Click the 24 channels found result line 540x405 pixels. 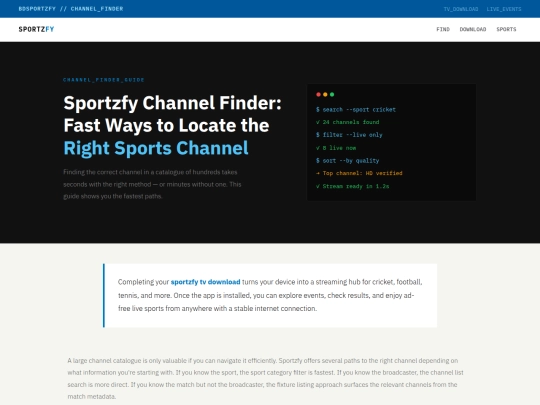347,122
